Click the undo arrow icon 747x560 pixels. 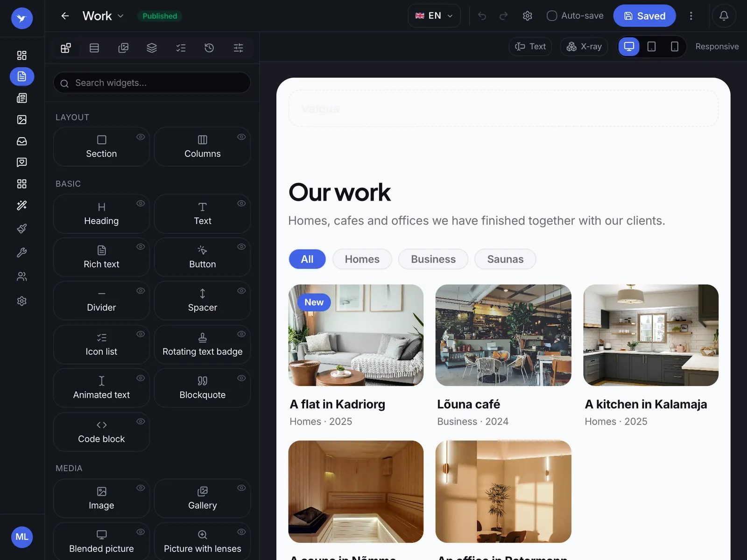tap(482, 16)
